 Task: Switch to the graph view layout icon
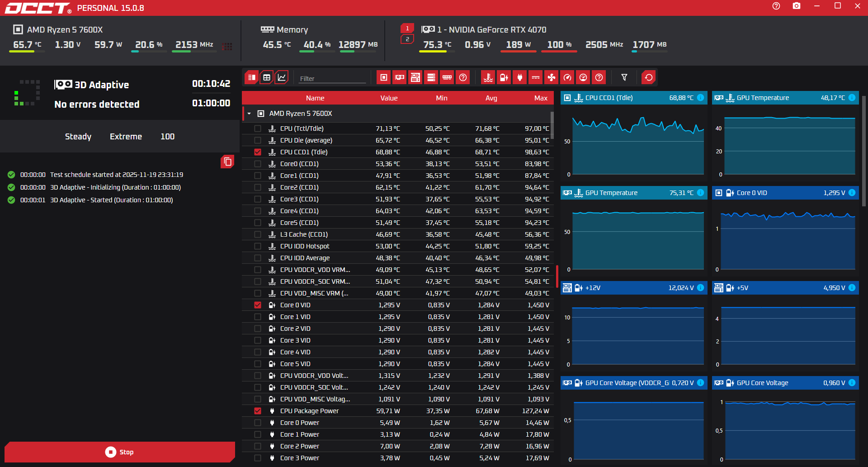tap(282, 77)
